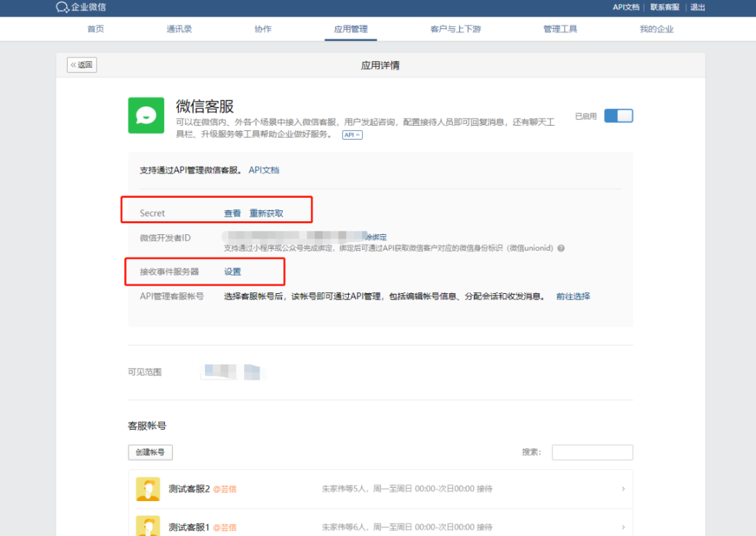Open 测试客服1 row with right chevron
Screen dimensions: 756x536
(623, 527)
